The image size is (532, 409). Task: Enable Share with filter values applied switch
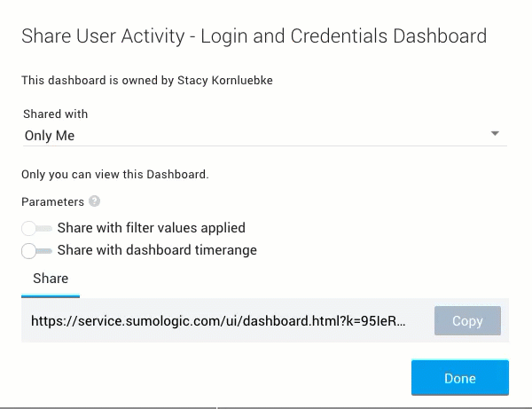pyautogui.click(x=37, y=228)
